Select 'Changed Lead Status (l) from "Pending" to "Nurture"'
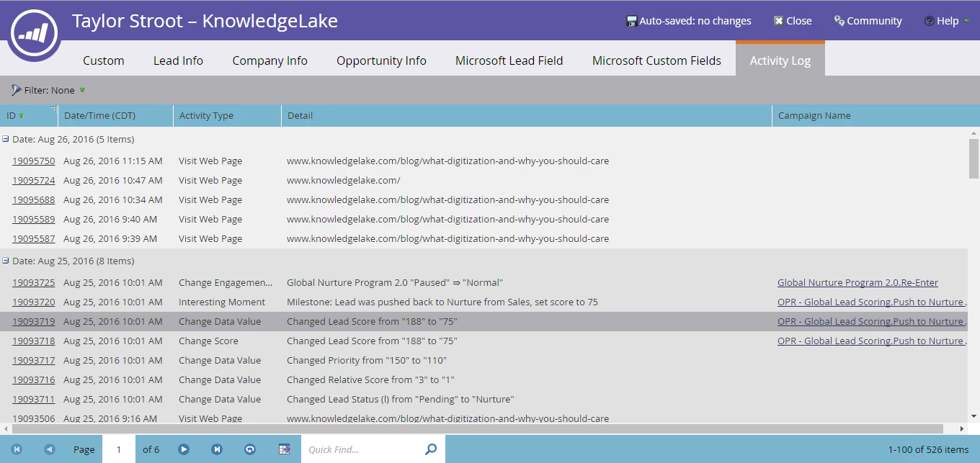 400,399
